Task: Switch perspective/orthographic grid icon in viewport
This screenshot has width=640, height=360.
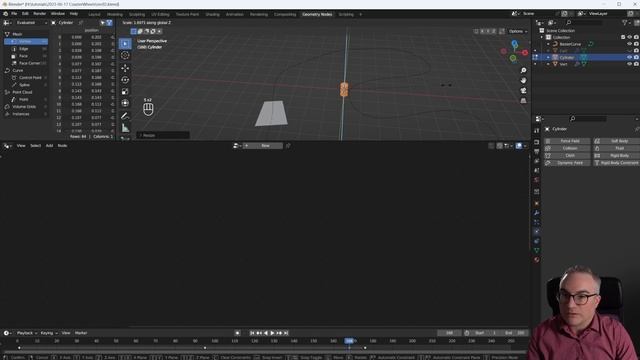Action: [523, 100]
